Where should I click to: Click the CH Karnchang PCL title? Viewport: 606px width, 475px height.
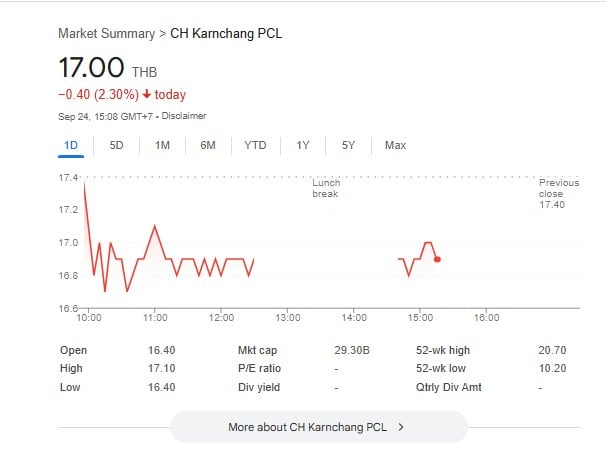click(x=226, y=34)
